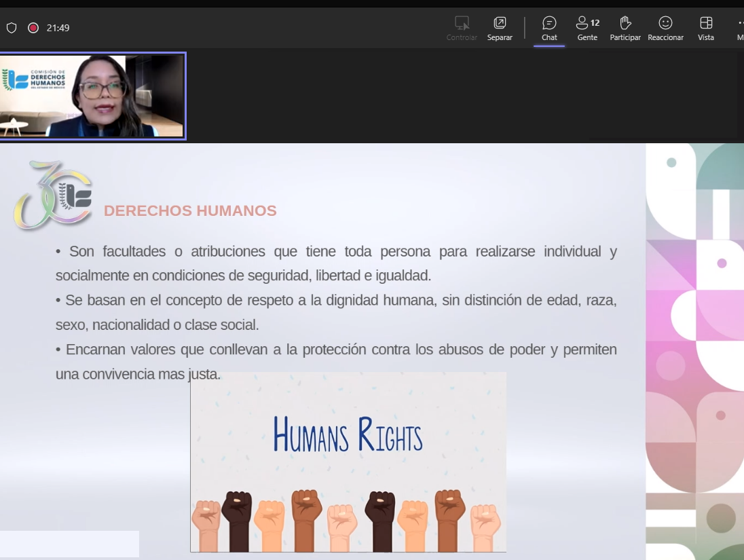The width and height of the screenshot is (744, 560).
Task: Click the 21:49 meeting timer
Action: click(58, 28)
